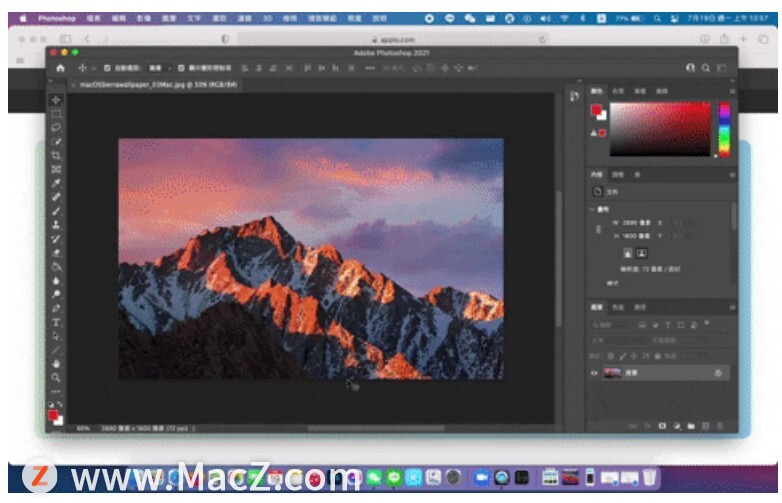Create a new group with folder icon
This screenshot has width=782, height=503.
click(x=691, y=426)
